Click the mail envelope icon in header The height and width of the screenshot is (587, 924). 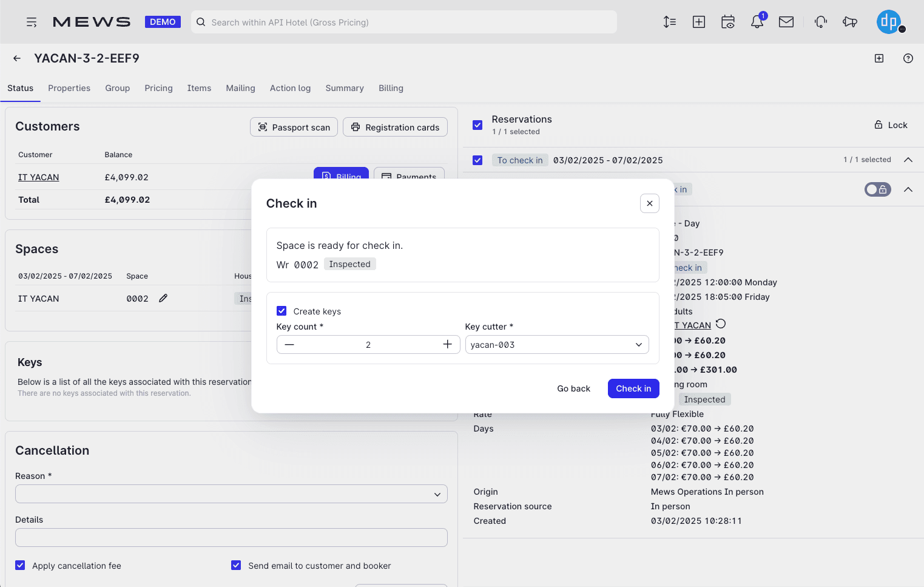pyautogui.click(x=786, y=22)
